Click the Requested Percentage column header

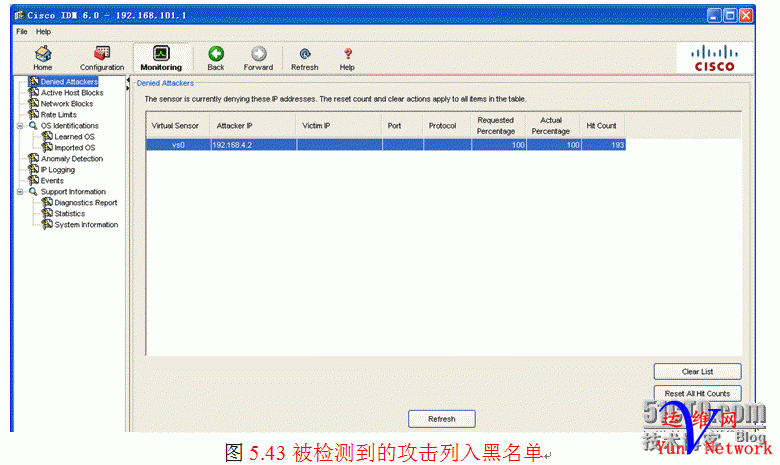498,126
